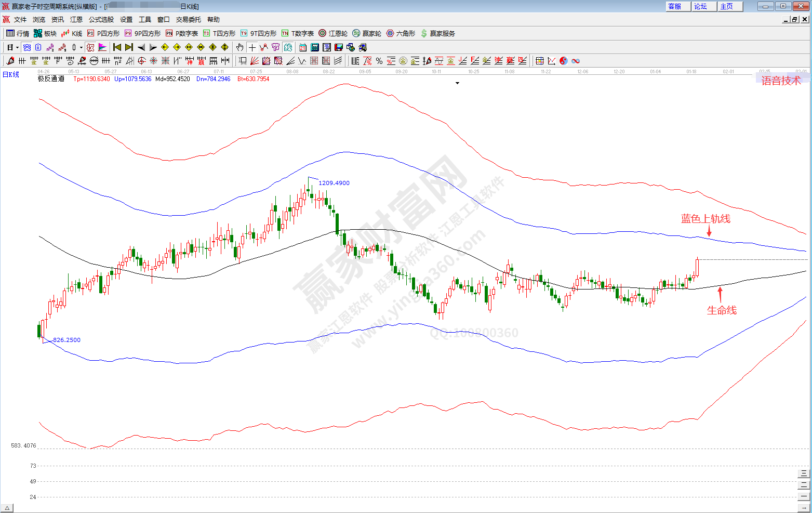Click the calendar date icon
The height and width of the screenshot is (513, 812).
pyautogui.click(x=303, y=47)
